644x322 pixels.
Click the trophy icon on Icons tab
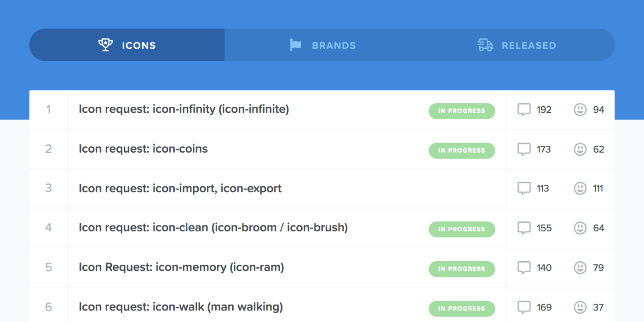[x=105, y=45]
